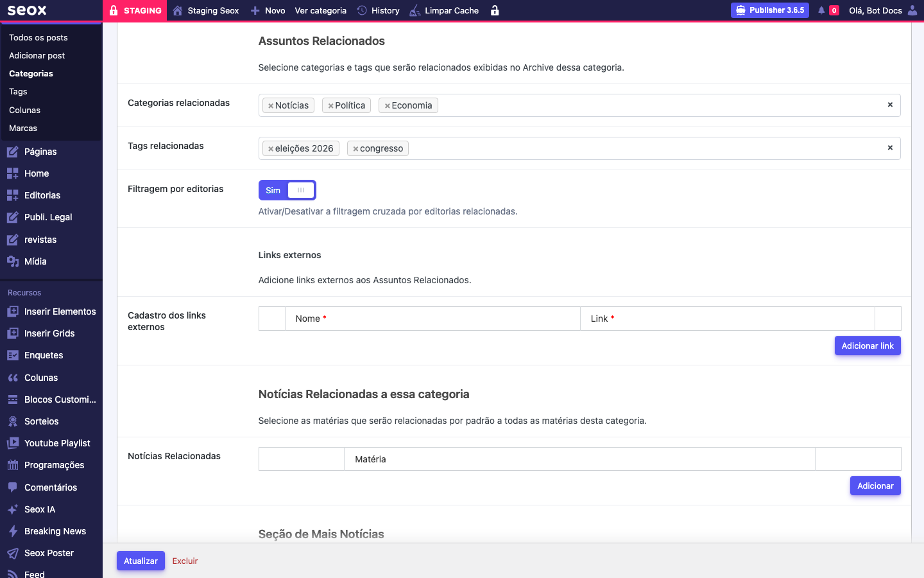Click the Feed RSS icon
Screen dimensions: 924x578
coord(12,574)
